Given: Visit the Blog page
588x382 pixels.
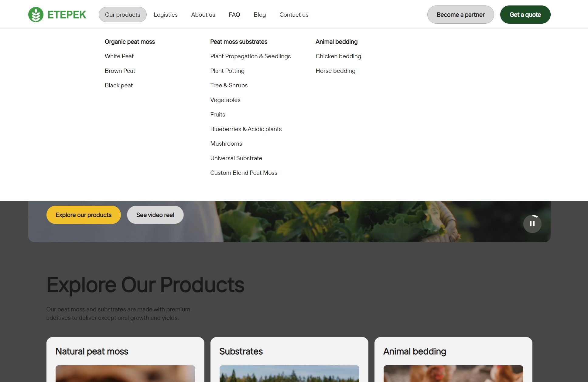Looking at the screenshot, I should (x=260, y=15).
